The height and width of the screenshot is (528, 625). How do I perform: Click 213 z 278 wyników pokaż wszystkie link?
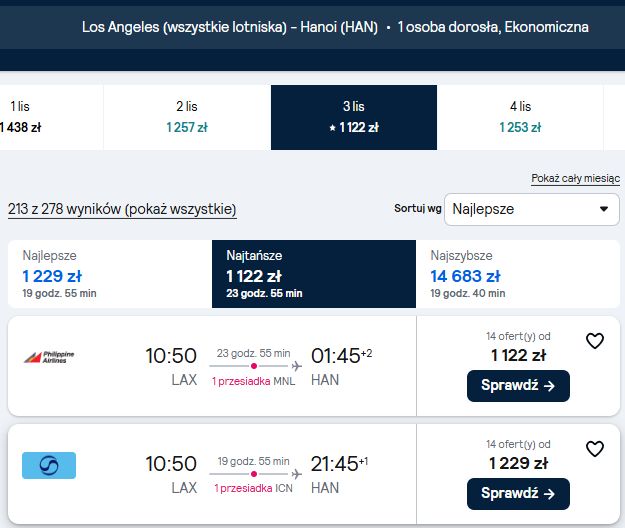[122, 209]
